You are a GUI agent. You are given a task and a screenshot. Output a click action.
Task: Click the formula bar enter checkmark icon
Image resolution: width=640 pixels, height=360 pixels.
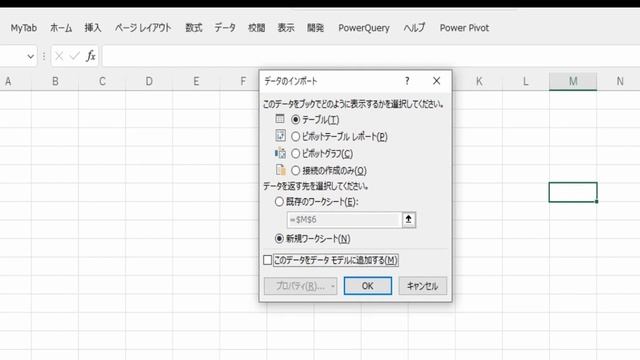point(74,56)
